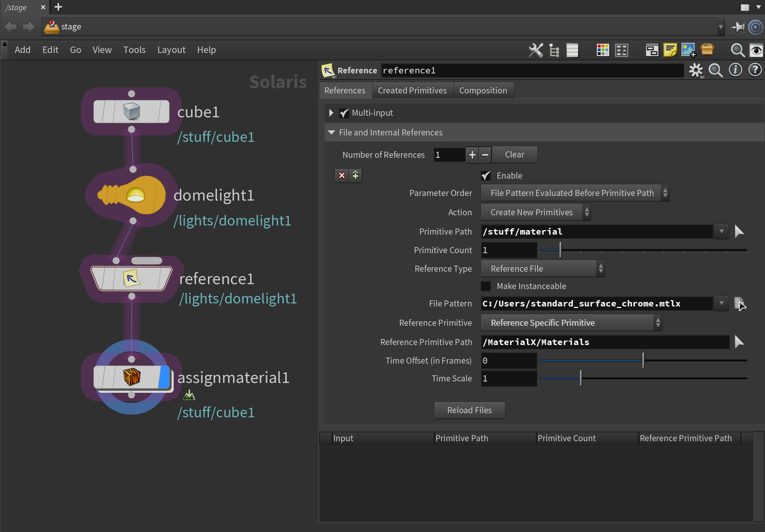765x532 pixels.
Task: Open File Pattern dropdown arrow
Action: [721, 303]
